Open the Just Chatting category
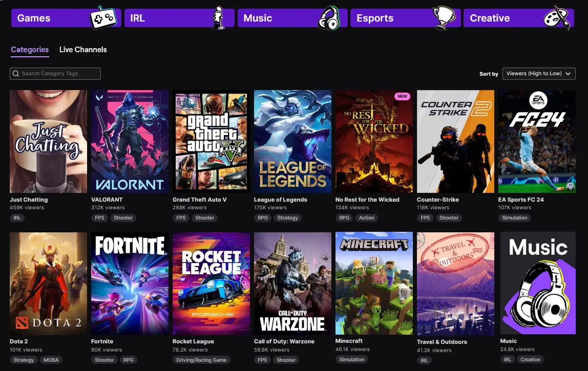588x371 pixels. tap(48, 141)
